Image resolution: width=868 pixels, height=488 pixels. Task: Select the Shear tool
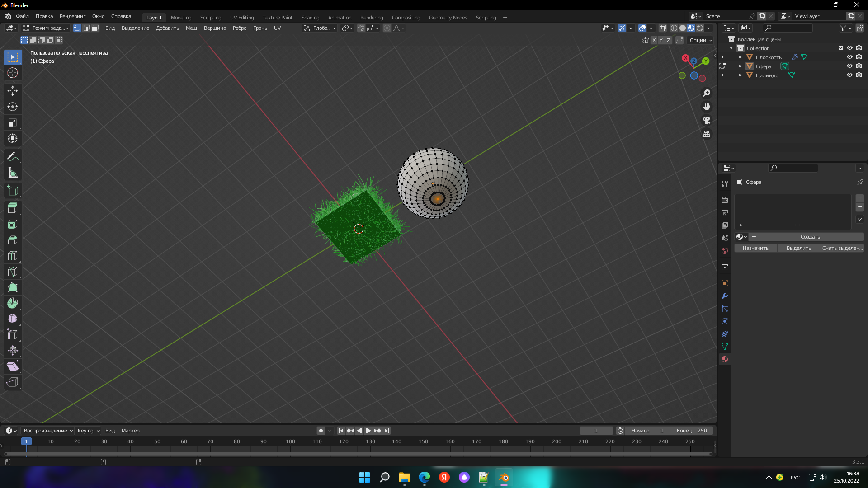(13, 366)
